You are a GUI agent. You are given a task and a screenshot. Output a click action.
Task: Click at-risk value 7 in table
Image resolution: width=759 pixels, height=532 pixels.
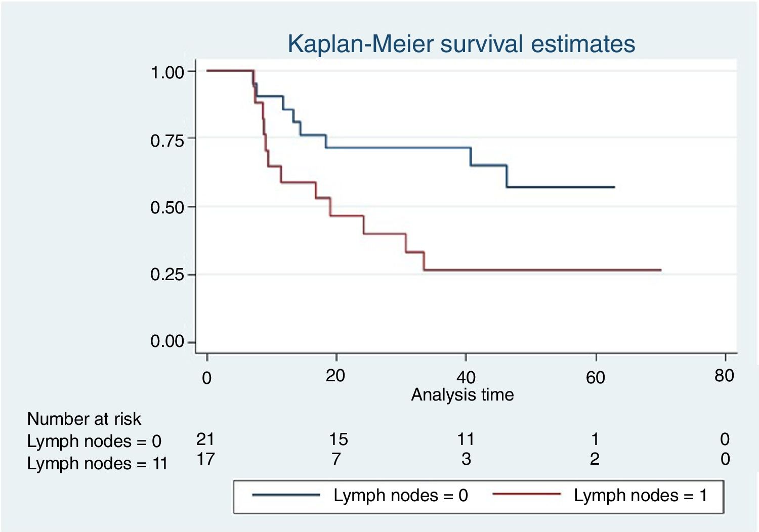point(336,459)
